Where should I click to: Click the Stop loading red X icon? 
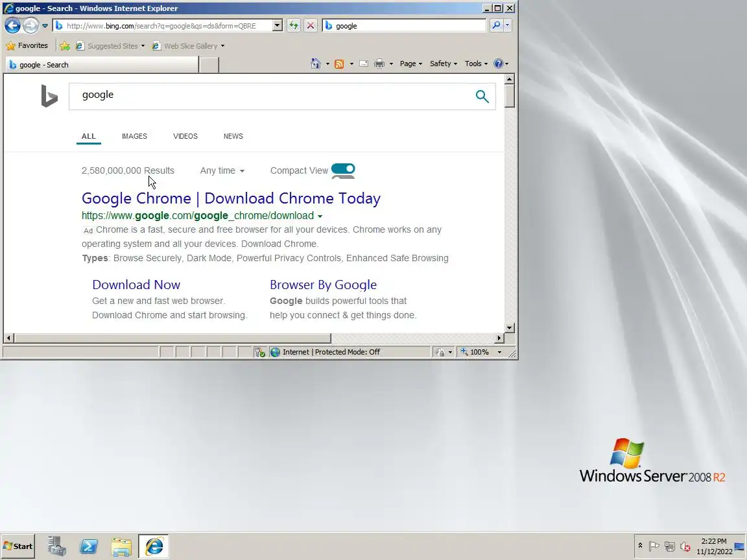(311, 26)
